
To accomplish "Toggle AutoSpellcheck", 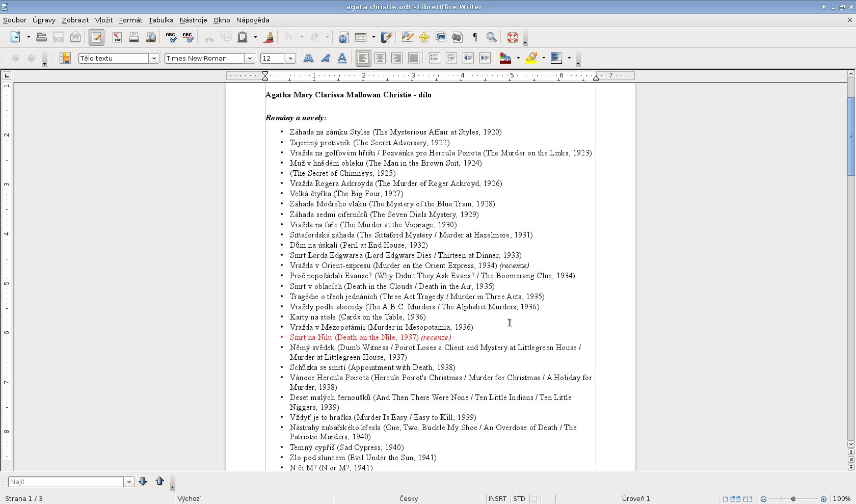I will coord(188,37).
